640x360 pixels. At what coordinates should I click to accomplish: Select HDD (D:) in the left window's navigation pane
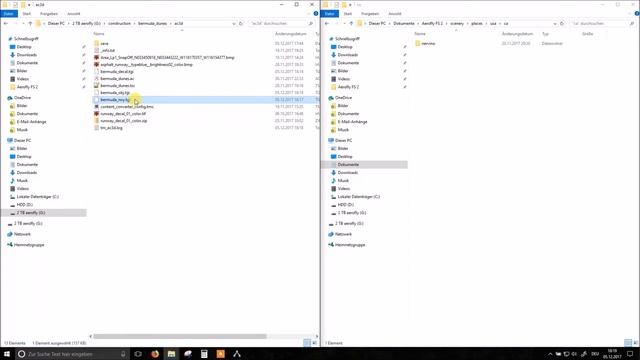(24, 204)
